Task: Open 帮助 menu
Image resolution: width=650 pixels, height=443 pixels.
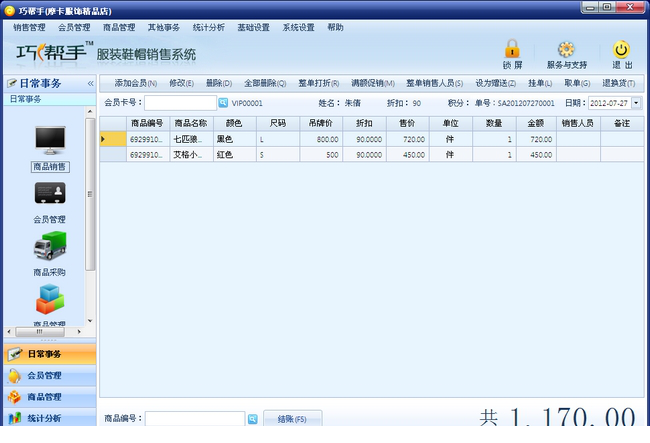Action: click(335, 27)
